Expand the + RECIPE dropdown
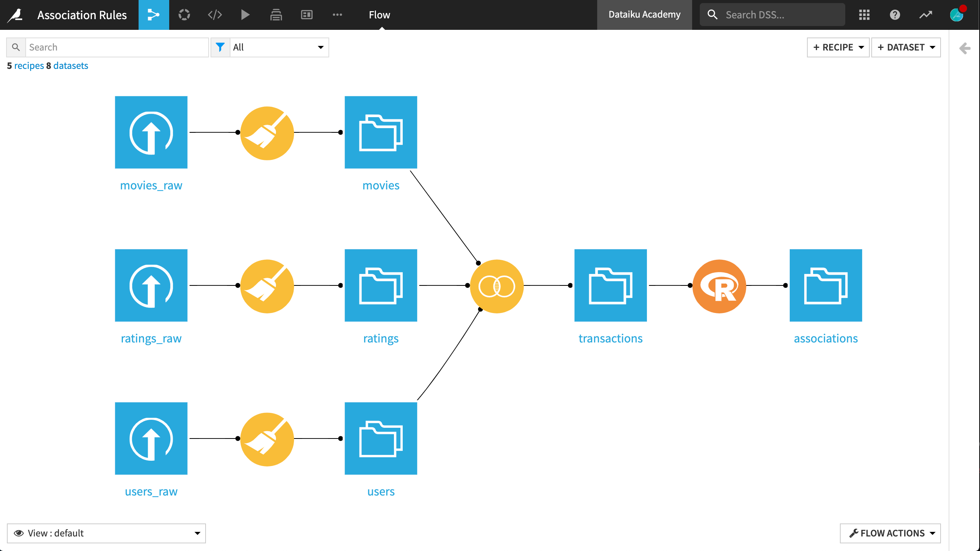Image resolution: width=980 pixels, height=551 pixels. 838,47
